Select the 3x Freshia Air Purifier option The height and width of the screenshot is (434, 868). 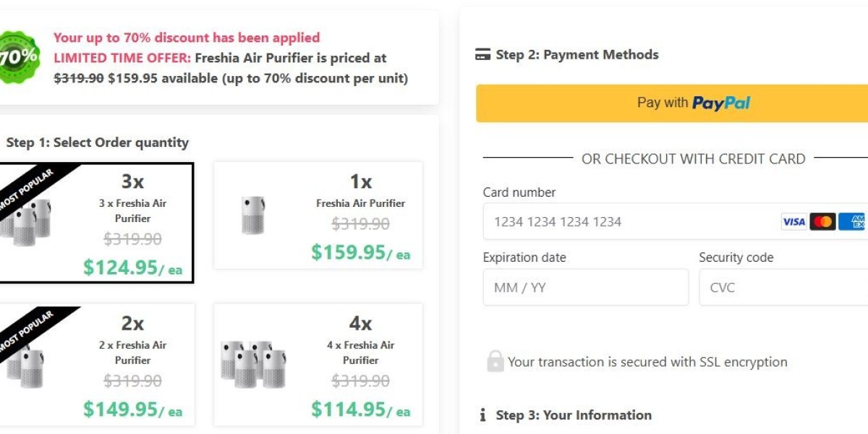click(96, 222)
